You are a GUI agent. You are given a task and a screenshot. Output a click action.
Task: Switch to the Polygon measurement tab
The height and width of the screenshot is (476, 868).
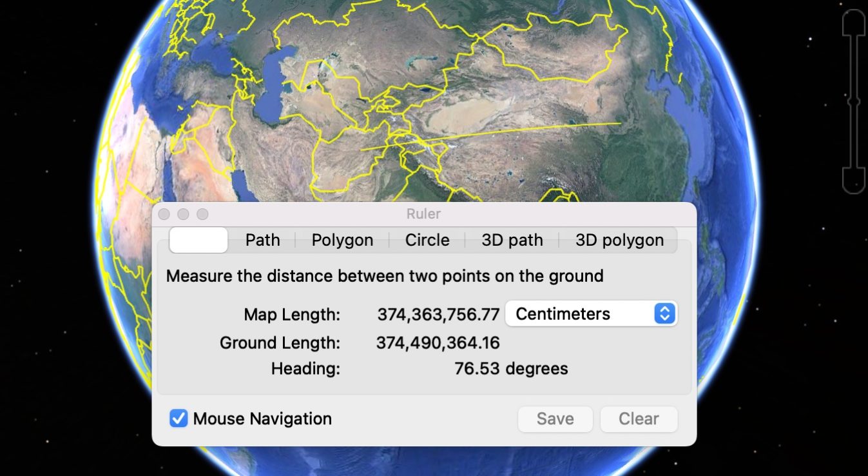click(342, 239)
